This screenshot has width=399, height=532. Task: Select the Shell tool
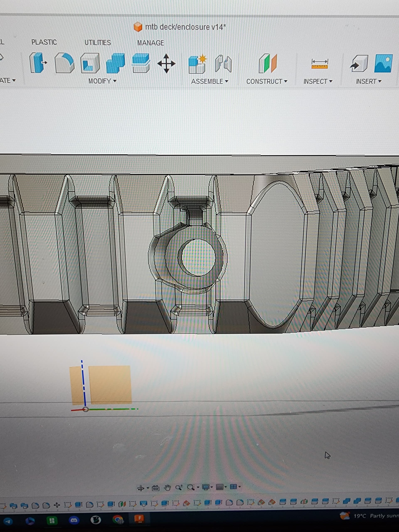pyautogui.click(x=90, y=63)
